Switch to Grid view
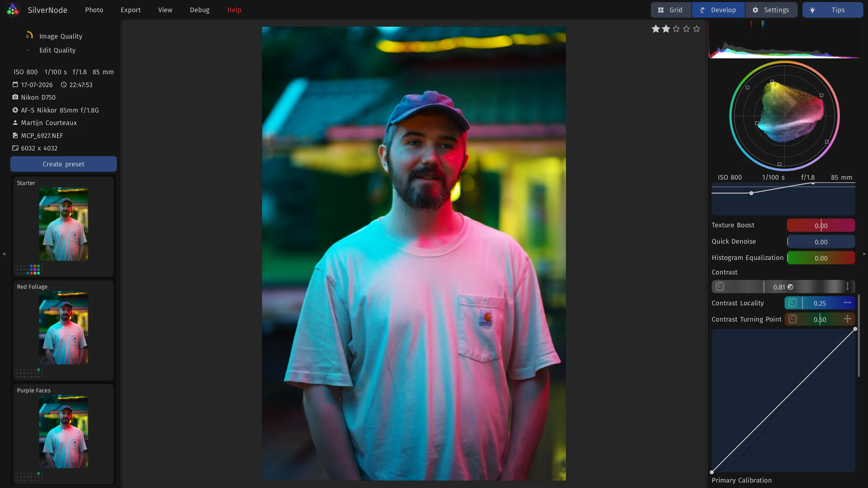 point(671,10)
